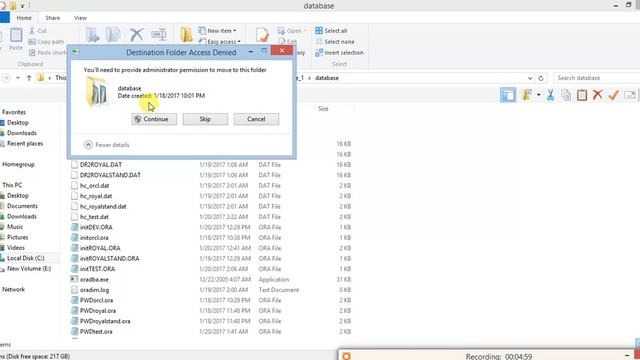Screen dimensions: 640x360
Task: Click the Size column header
Action: tap(323, 109)
